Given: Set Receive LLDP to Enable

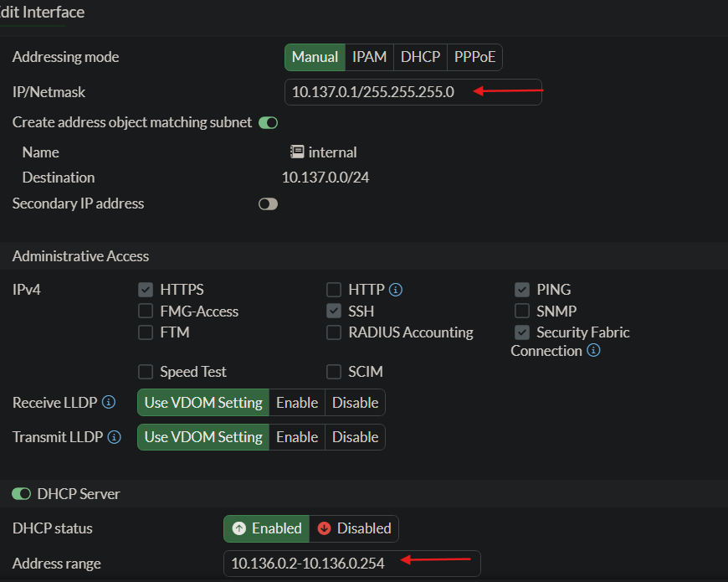Looking at the screenshot, I should (x=297, y=402).
